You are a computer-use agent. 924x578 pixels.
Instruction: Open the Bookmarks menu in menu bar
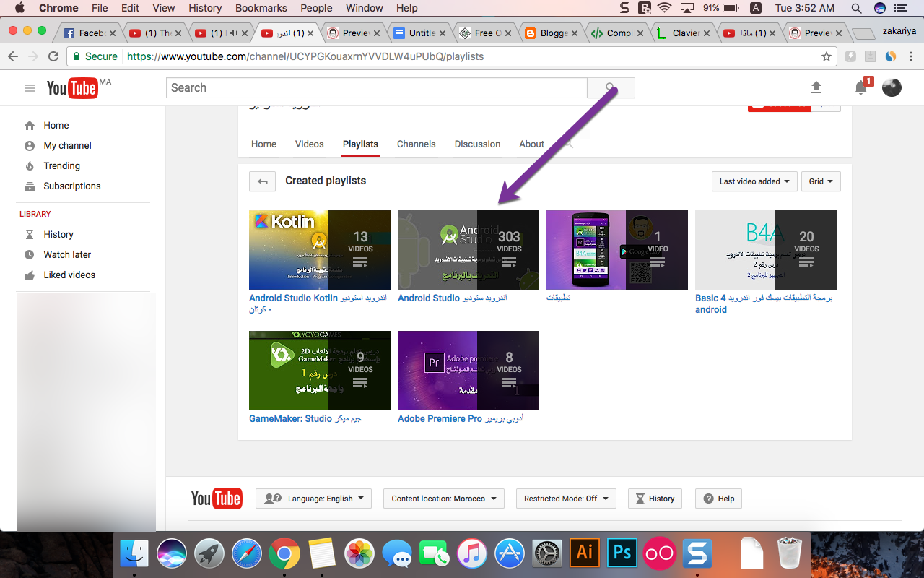(x=261, y=8)
